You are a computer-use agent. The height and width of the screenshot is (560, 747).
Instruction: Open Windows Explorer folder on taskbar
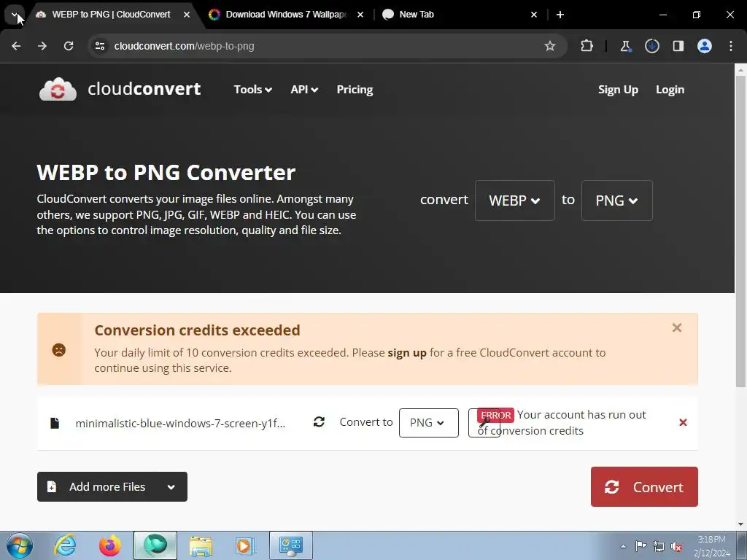tap(201, 545)
